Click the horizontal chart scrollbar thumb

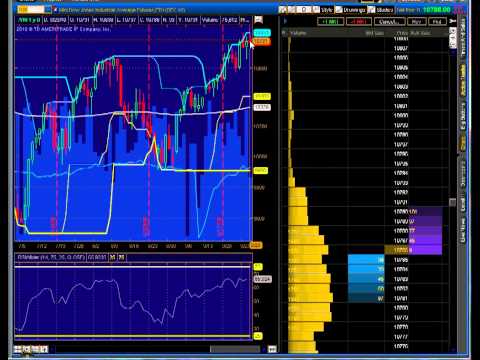[x=235, y=349]
